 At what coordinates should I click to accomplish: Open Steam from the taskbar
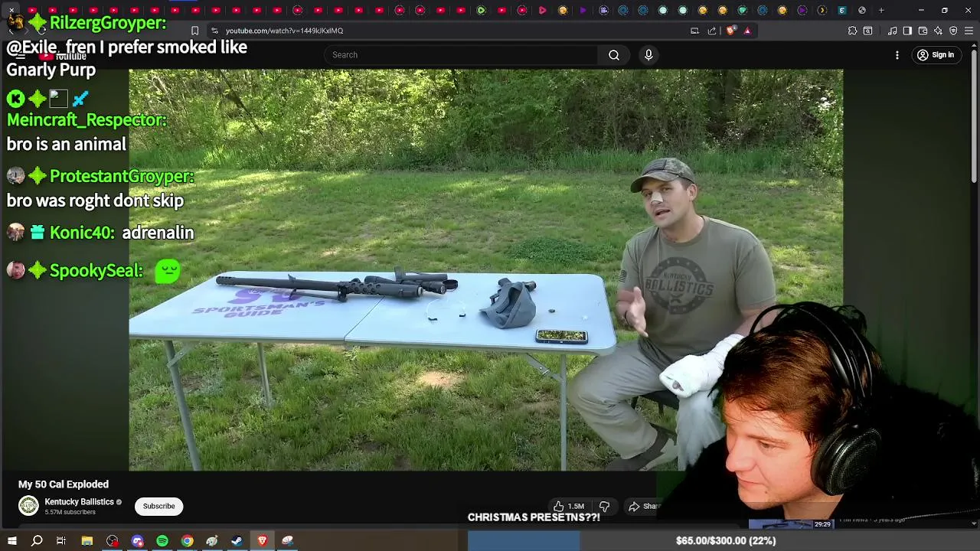237,541
